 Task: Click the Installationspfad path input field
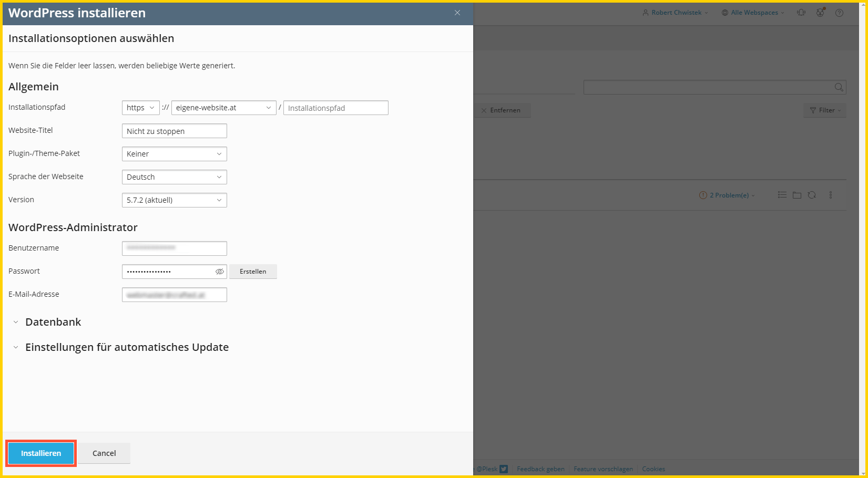pyautogui.click(x=336, y=108)
